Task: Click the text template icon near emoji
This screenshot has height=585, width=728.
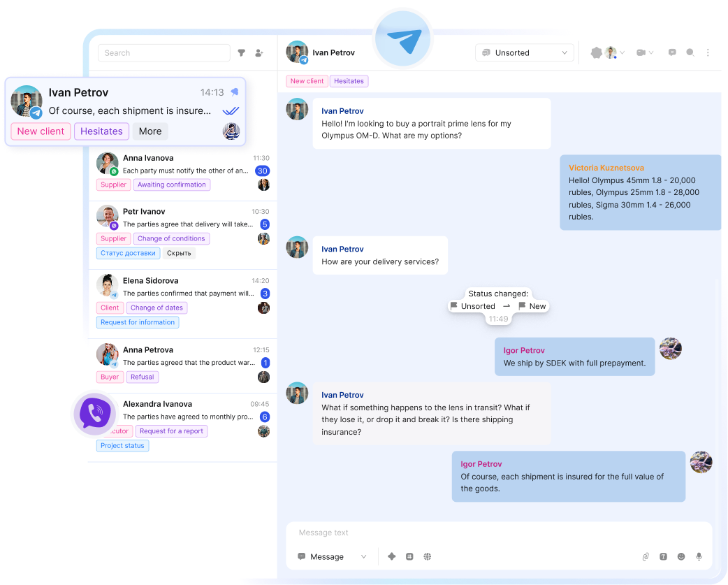Action: (663, 556)
